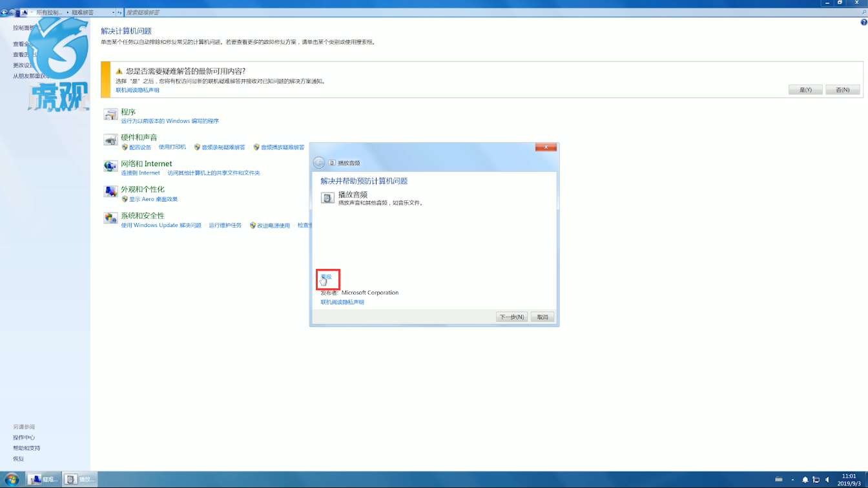Screen dimensions: 868x488
Task: Click the warning triangle icon in banner
Action: (119, 71)
